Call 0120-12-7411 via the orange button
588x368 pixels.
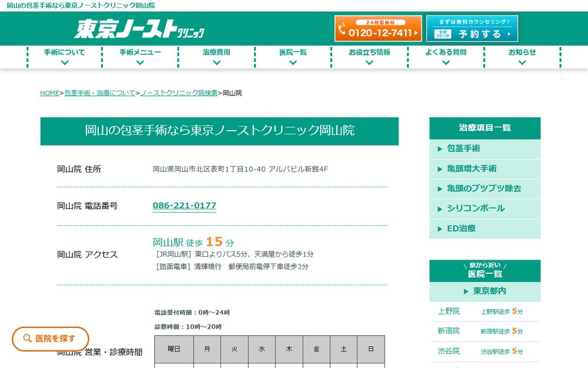point(378,28)
